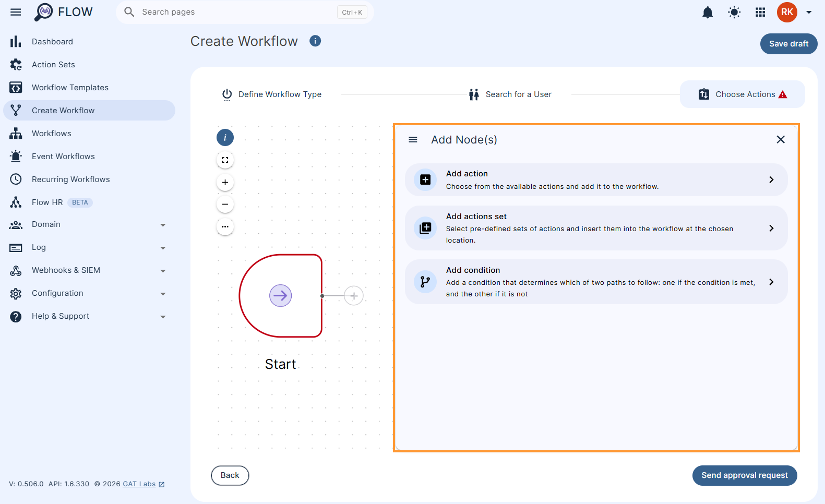
Task: Click the Configuration gear icon
Action: tap(16, 293)
